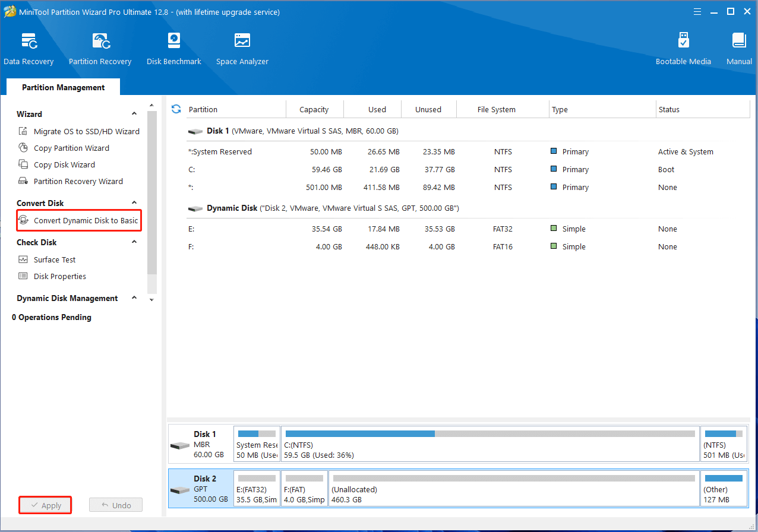This screenshot has width=758, height=532.
Task: Collapse the Dynamic Disk Management section
Action: click(x=134, y=298)
